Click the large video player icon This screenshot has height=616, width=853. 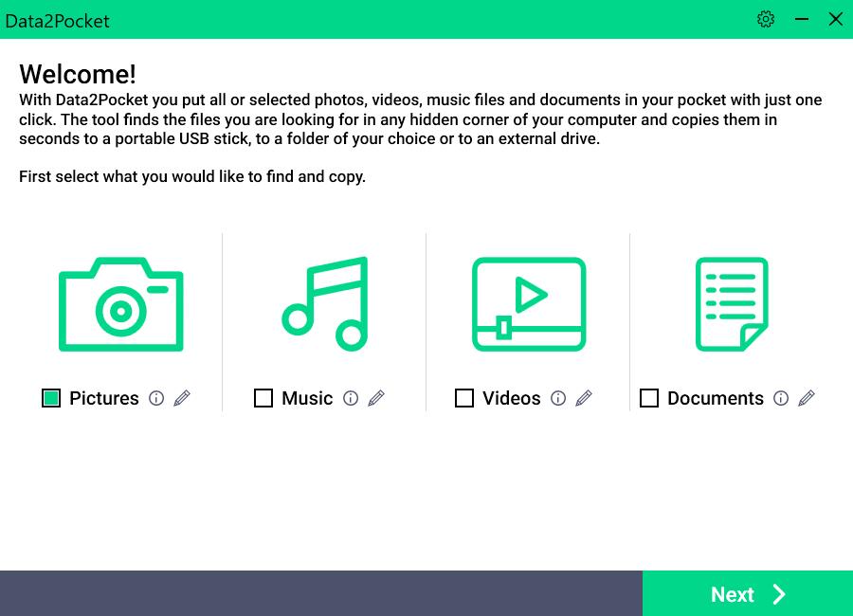point(529,304)
